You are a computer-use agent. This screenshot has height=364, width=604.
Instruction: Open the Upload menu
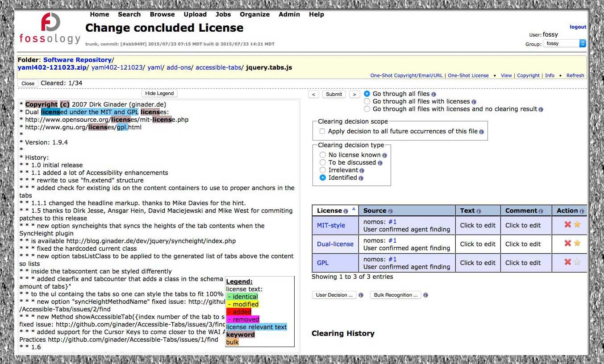click(x=195, y=14)
